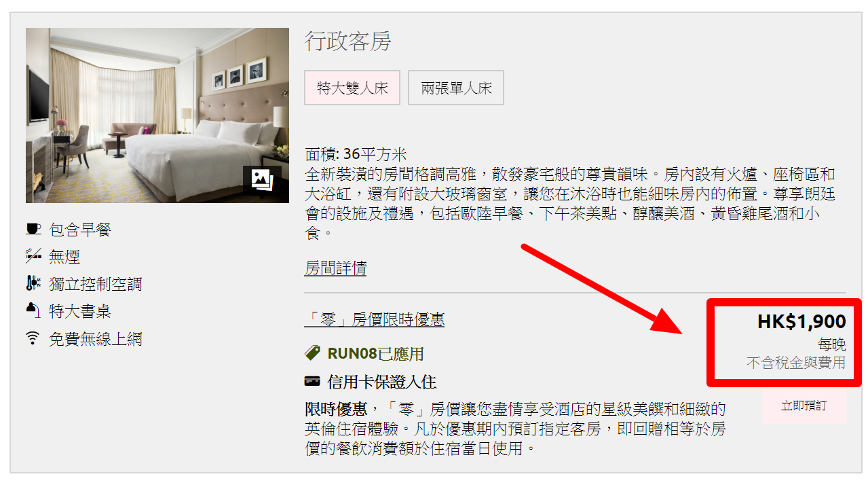Click the no-smoking icon
This screenshot has width=868, height=485.
coord(33,256)
